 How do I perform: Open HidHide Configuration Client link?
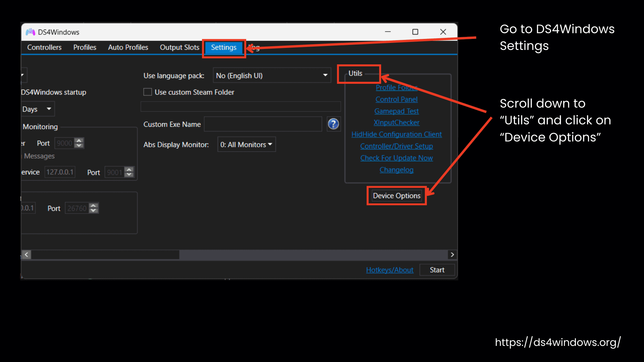(x=396, y=134)
